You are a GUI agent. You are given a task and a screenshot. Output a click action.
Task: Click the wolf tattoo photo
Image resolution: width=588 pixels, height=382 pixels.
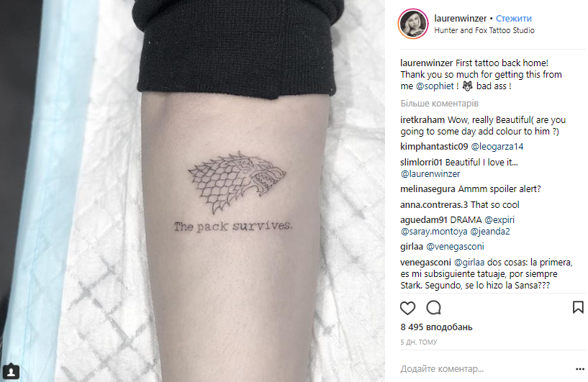coord(192,191)
